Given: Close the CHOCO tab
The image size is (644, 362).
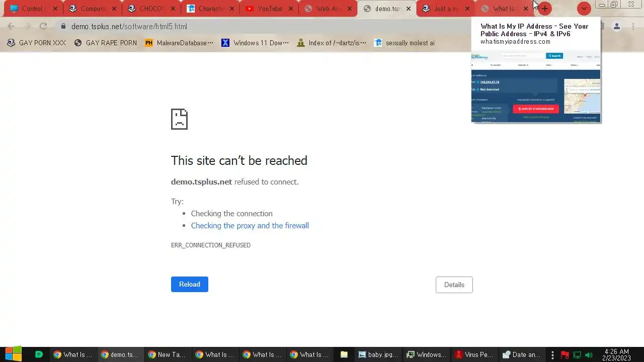Looking at the screenshot, I should pyautogui.click(x=173, y=9).
